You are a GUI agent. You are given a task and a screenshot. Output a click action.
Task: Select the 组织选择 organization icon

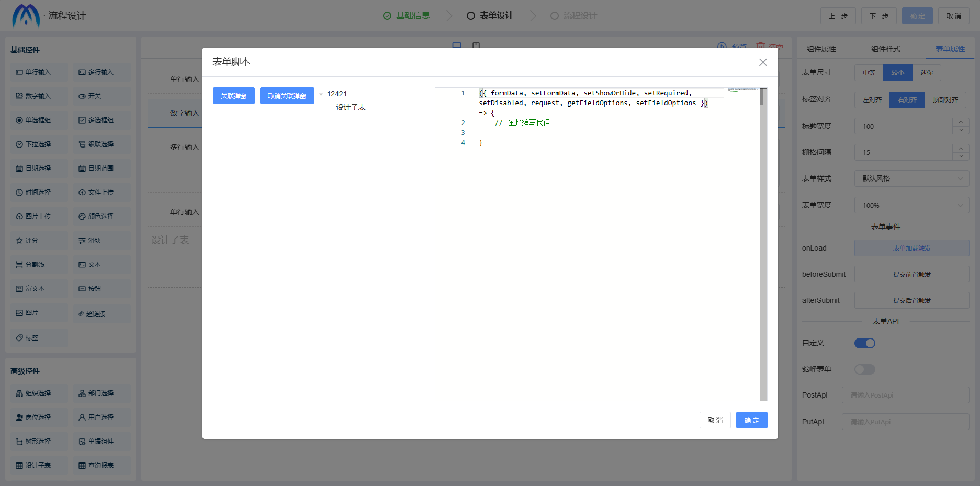click(19, 393)
